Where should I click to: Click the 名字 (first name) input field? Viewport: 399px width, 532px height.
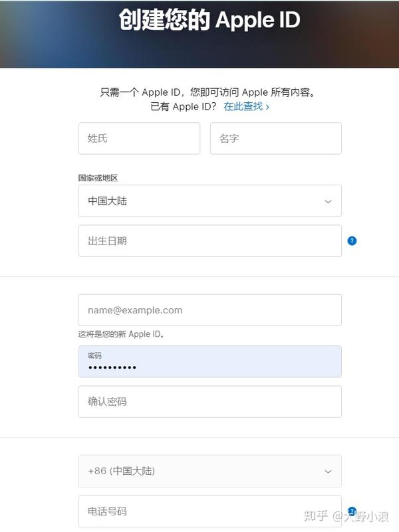point(276,138)
